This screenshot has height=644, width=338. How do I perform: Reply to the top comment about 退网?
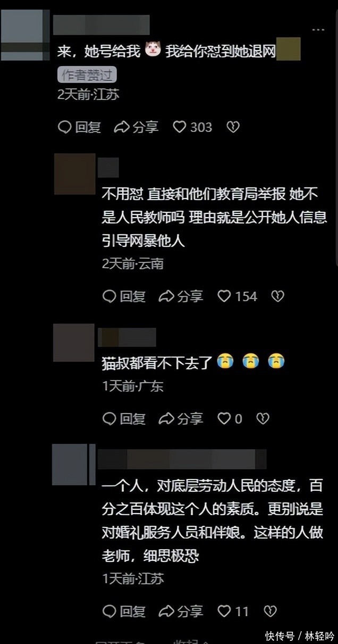click(79, 127)
